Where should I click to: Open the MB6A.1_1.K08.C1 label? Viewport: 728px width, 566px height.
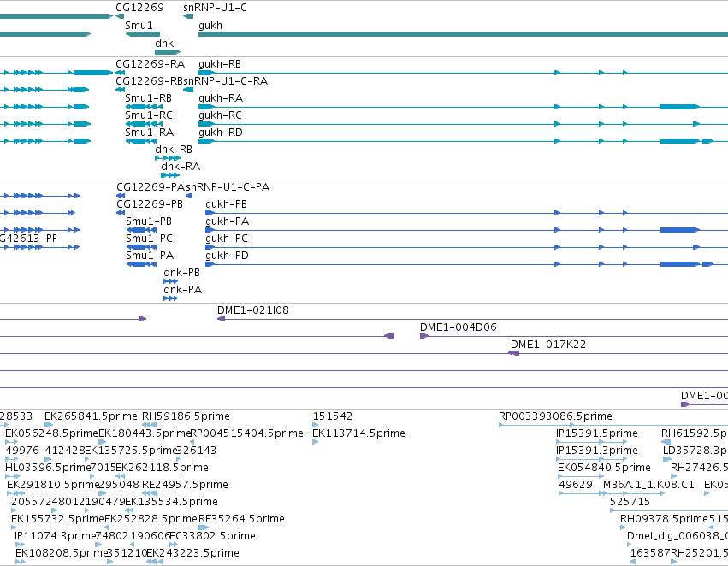point(648,485)
